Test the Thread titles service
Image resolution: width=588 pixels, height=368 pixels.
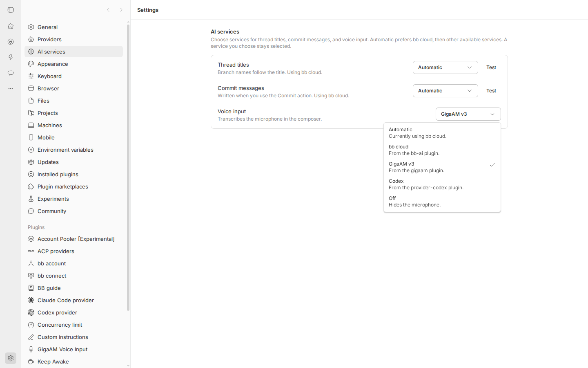(x=491, y=67)
